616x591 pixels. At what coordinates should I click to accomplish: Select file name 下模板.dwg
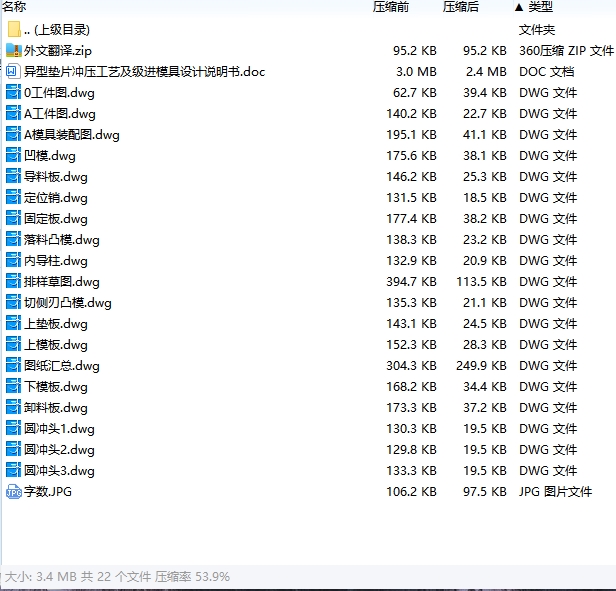coord(56,387)
